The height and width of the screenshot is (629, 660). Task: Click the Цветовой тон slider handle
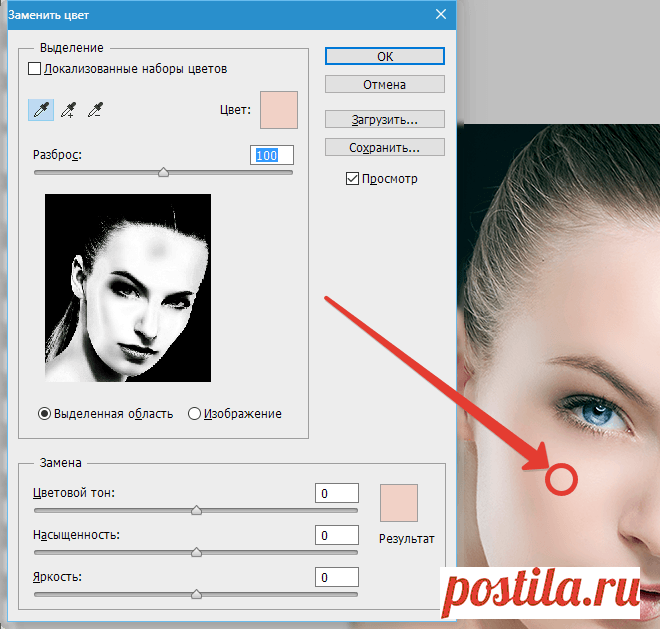(x=196, y=510)
